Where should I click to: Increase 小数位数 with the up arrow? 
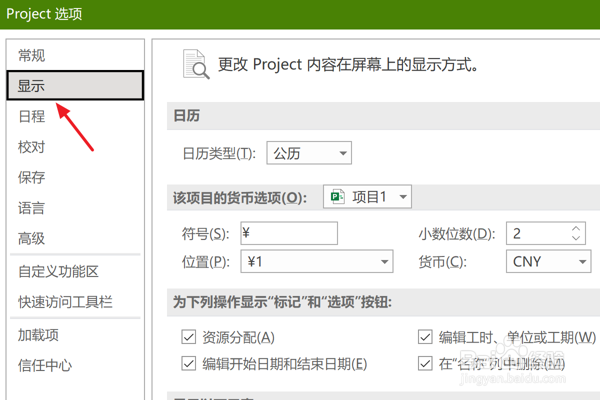tap(576, 229)
